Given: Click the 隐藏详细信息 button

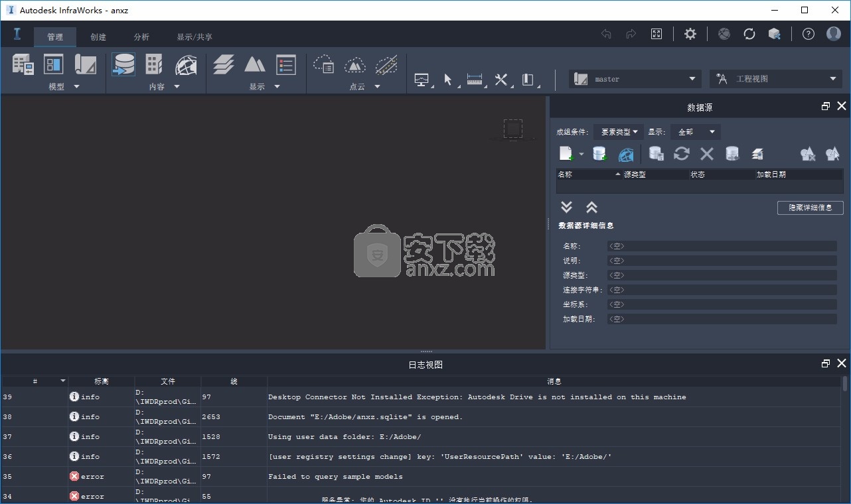Looking at the screenshot, I should [811, 208].
